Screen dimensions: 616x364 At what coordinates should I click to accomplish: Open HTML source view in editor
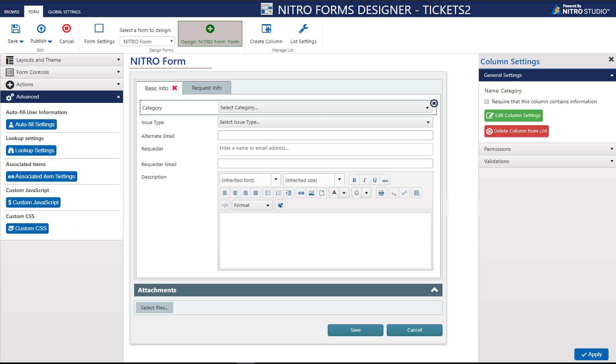pyautogui.click(x=225, y=205)
